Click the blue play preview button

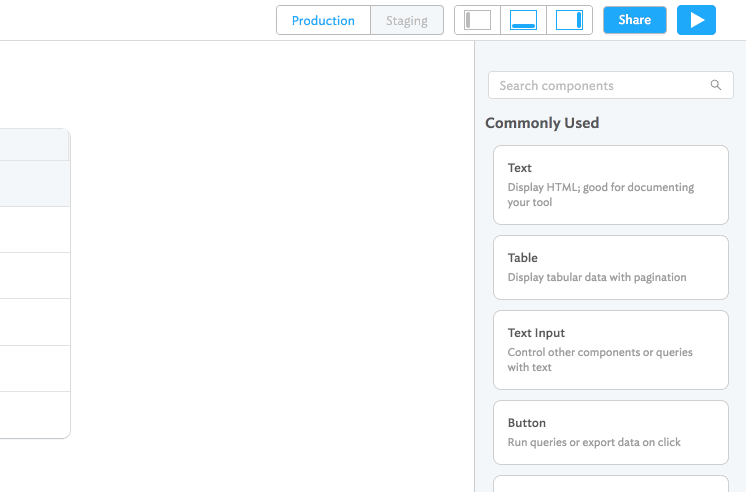click(696, 20)
